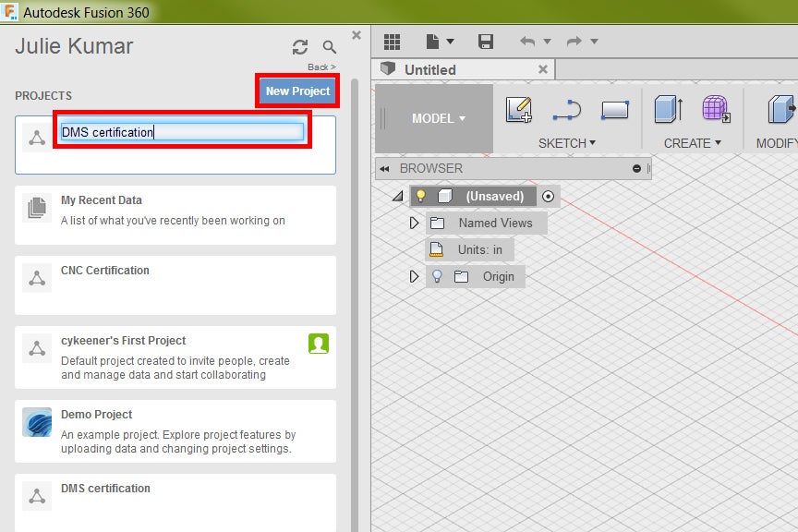Open cykeener's First Project
798x532 pixels.
(x=175, y=357)
